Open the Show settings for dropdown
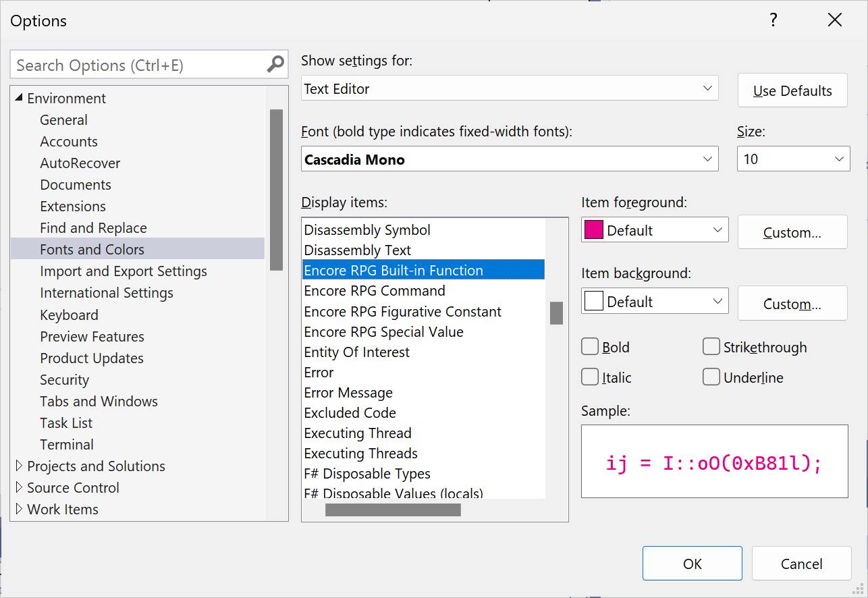Image resolution: width=868 pixels, height=598 pixels. pyautogui.click(x=510, y=88)
